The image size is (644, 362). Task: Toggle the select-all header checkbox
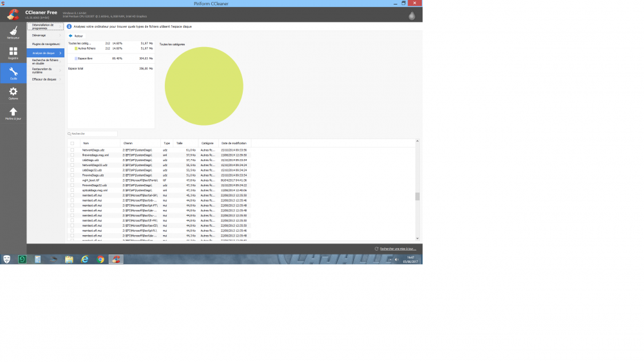point(72,144)
